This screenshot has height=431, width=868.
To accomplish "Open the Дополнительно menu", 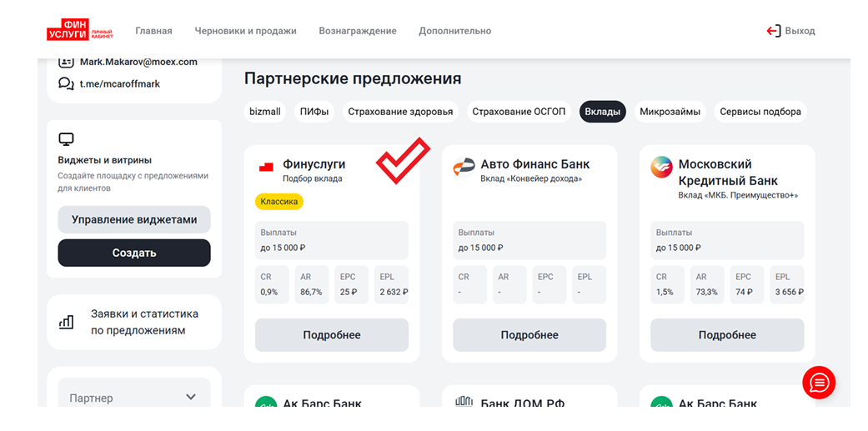I will [x=455, y=31].
